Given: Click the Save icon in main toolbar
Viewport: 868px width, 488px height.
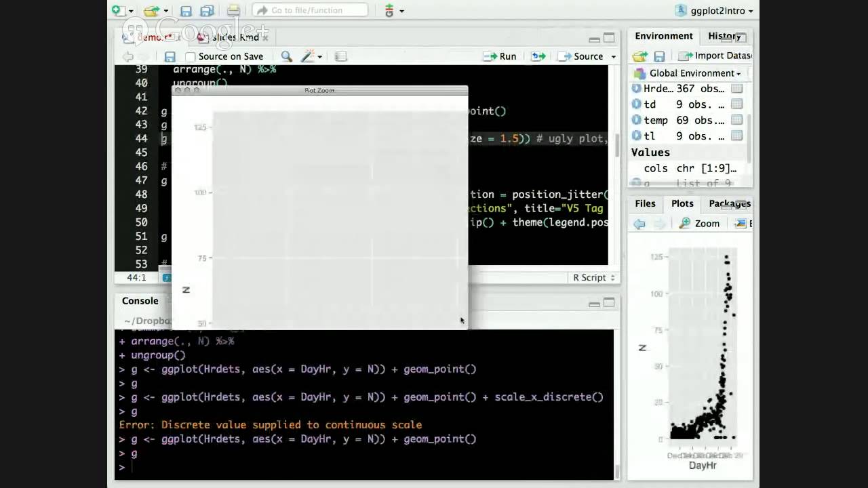Looking at the screenshot, I should pyautogui.click(x=186, y=10).
